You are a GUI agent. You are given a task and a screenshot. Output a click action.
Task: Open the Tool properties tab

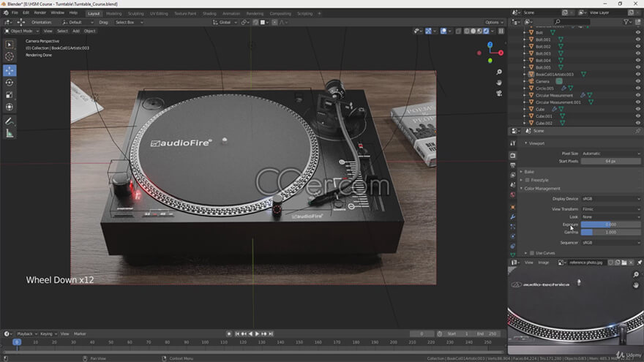pos(512,143)
